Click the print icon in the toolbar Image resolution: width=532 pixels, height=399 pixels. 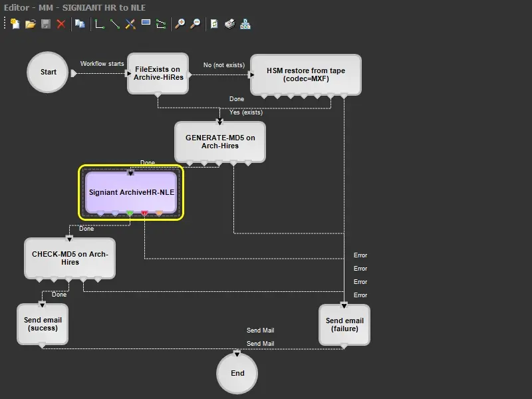(229, 24)
